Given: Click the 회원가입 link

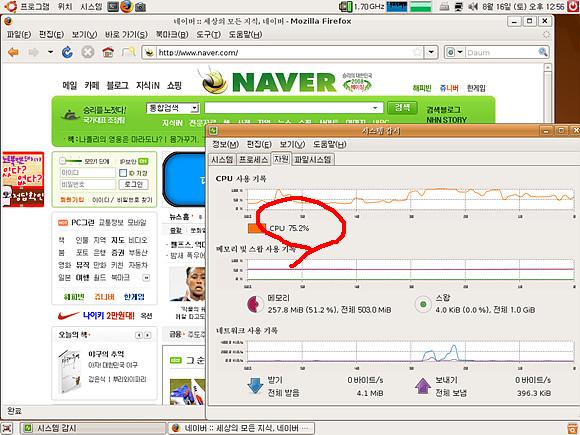Looking at the screenshot, I should pyautogui.click(x=72, y=200).
